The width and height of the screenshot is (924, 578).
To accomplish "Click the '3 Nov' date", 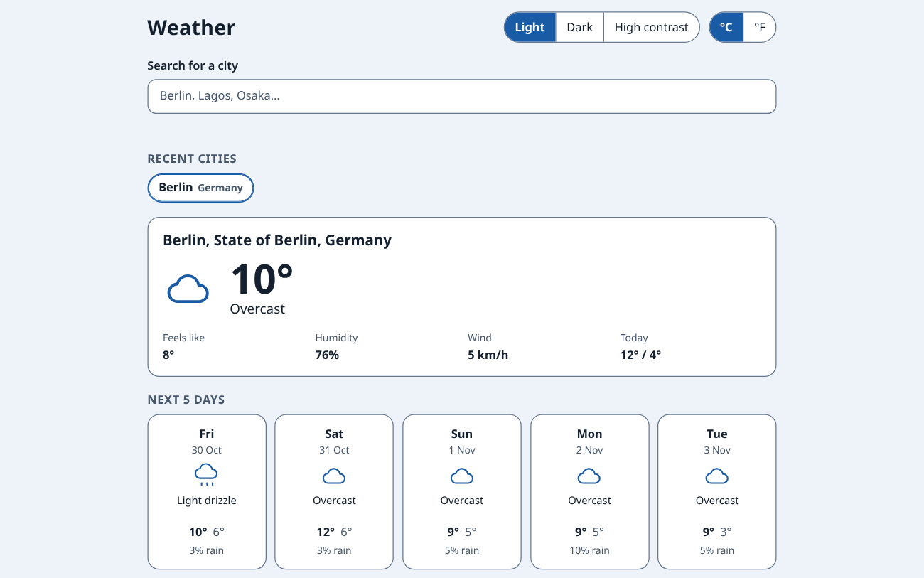I will point(717,450).
